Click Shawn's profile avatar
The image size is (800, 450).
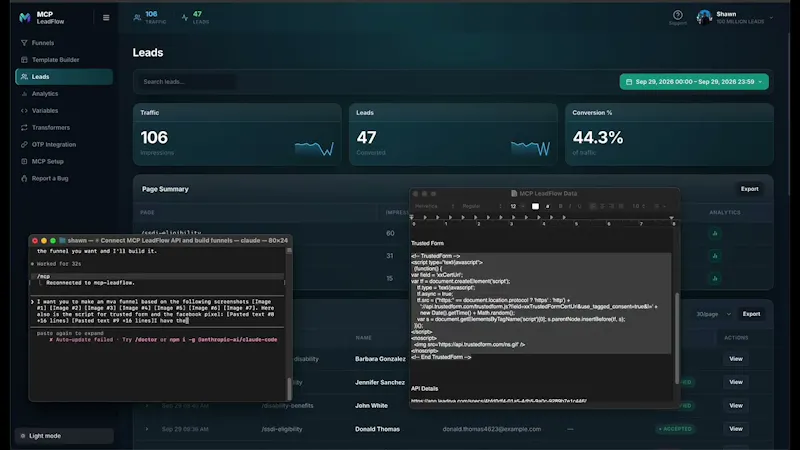704,17
